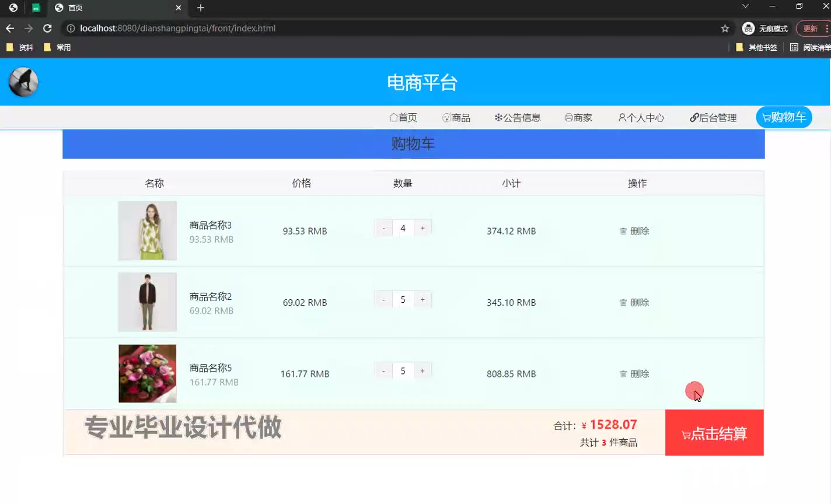Decrease quantity for 商品名称3
The image size is (831, 504).
pyautogui.click(x=383, y=228)
